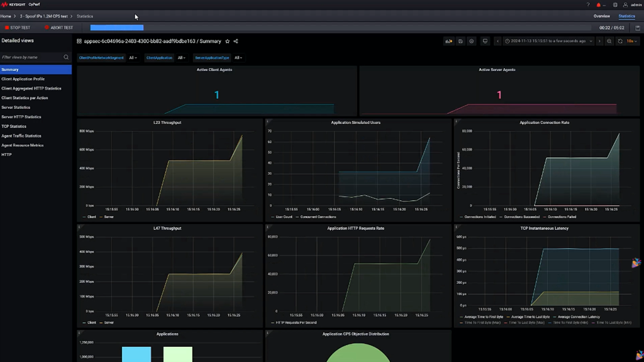Toggle Client series in L23 Throughput legend
Screen dimensions: 644x362
tap(91, 217)
